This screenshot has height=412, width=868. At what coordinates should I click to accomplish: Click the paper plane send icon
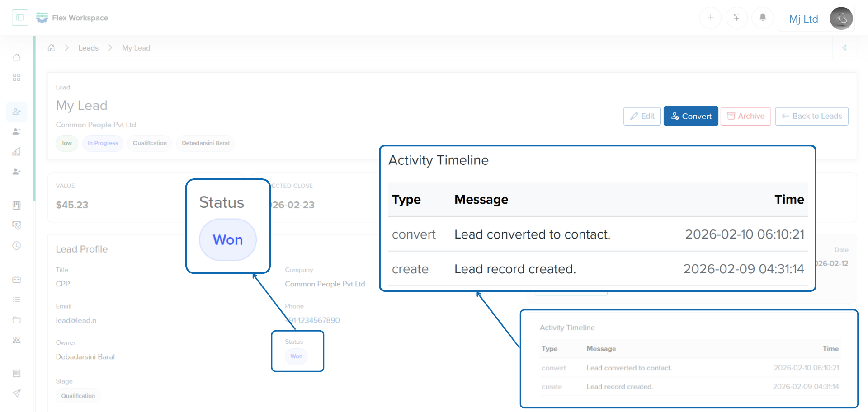(17, 393)
